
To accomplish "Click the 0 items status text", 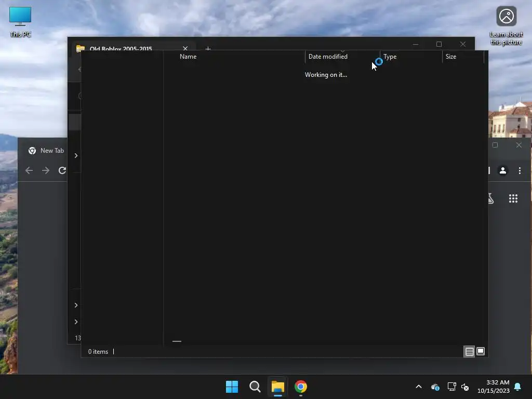I will [98, 352].
